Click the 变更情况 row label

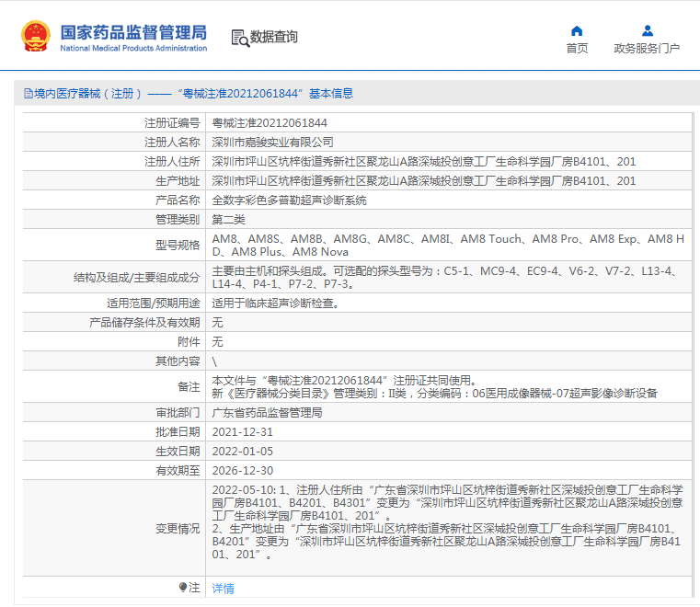(x=177, y=529)
